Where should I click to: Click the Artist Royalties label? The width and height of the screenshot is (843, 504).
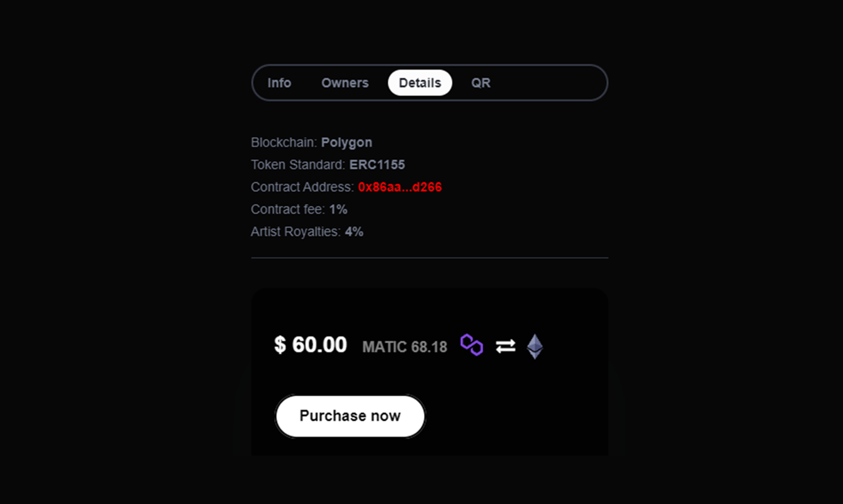click(x=296, y=232)
